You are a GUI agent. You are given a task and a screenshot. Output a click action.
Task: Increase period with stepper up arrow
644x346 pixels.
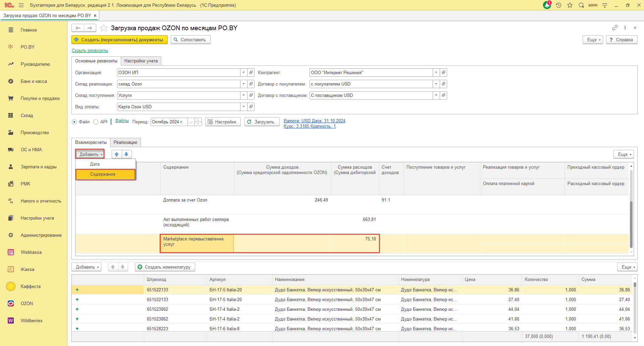[198, 120]
